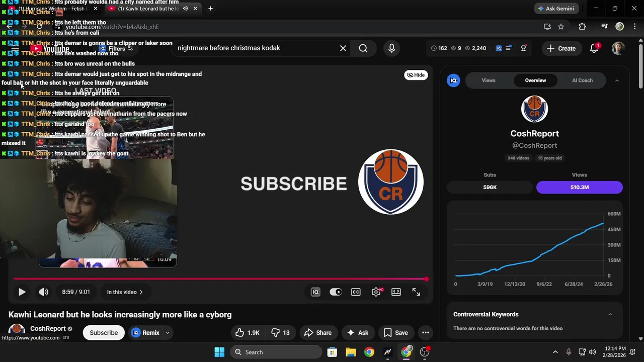Show hidden system tray icons
This screenshot has height=362, width=644.
point(555,352)
